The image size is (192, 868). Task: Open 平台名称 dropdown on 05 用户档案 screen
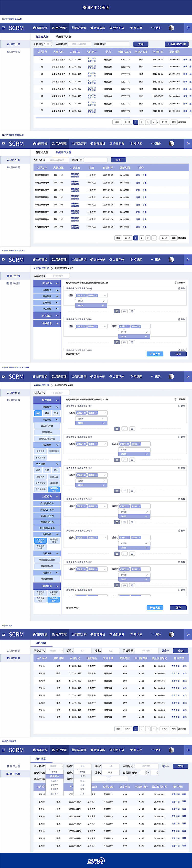coord(55,650)
